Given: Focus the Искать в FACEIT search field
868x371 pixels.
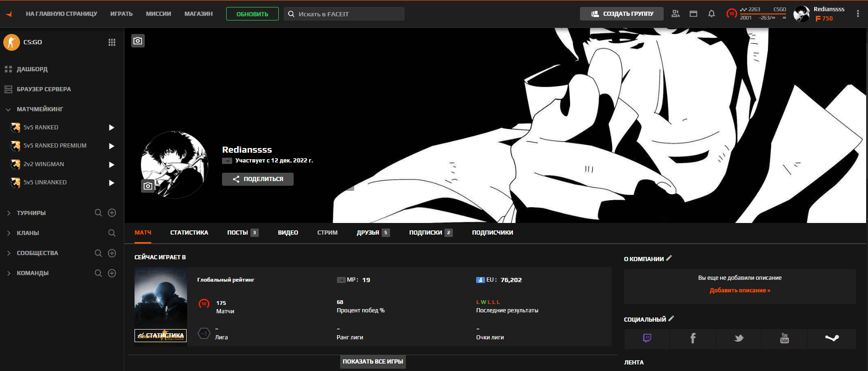Looking at the screenshot, I should pos(344,14).
